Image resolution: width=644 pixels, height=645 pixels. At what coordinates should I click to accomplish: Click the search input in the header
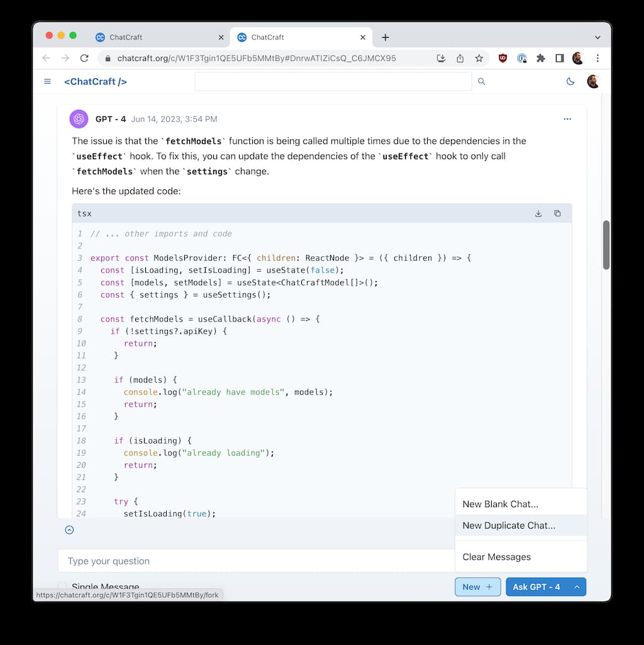point(333,81)
